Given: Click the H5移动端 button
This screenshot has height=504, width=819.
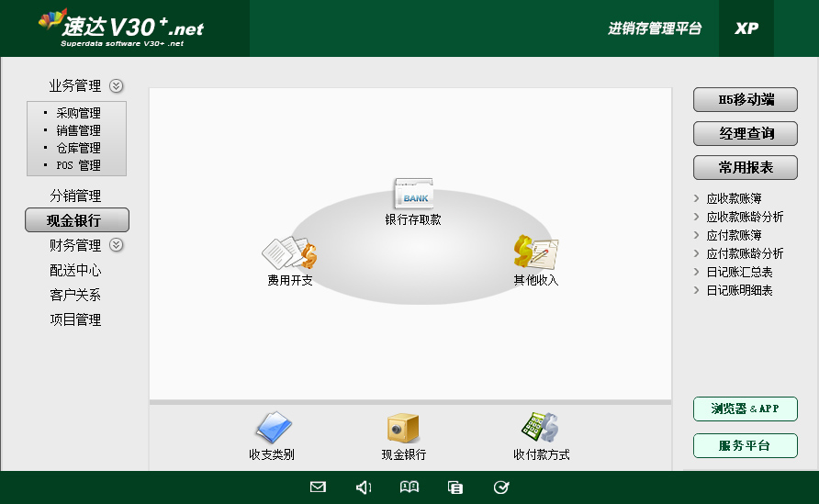Looking at the screenshot, I should 745,100.
